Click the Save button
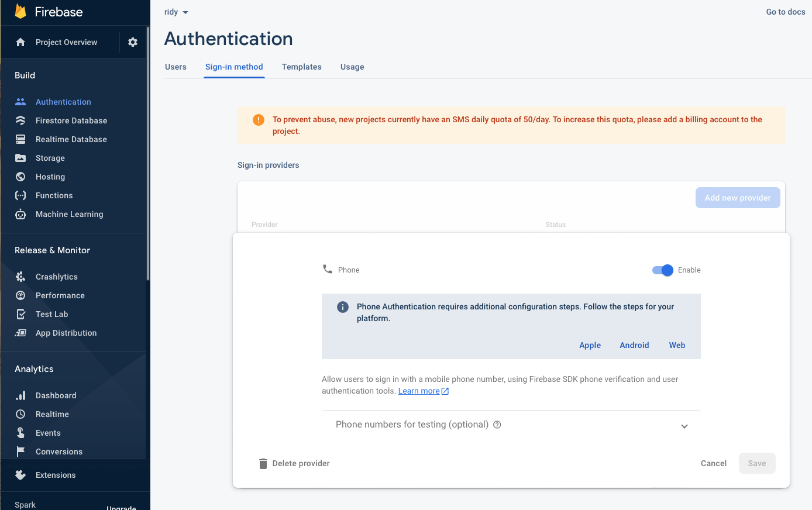This screenshot has width=812, height=510. click(757, 463)
